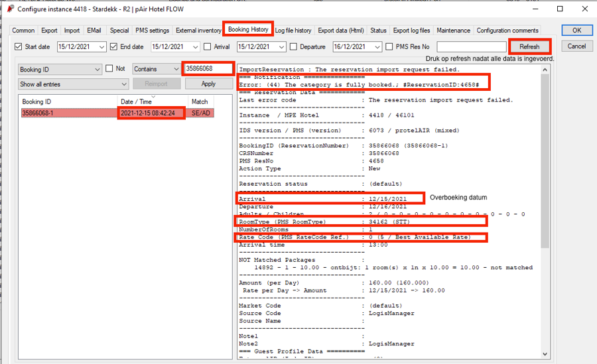Open the Status tab
The width and height of the screenshot is (597, 364).
[x=378, y=30]
